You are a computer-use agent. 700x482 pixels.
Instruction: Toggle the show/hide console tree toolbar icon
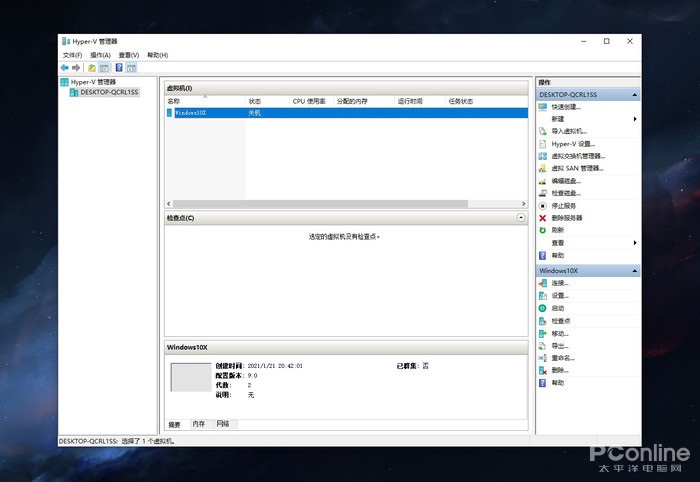click(104, 67)
